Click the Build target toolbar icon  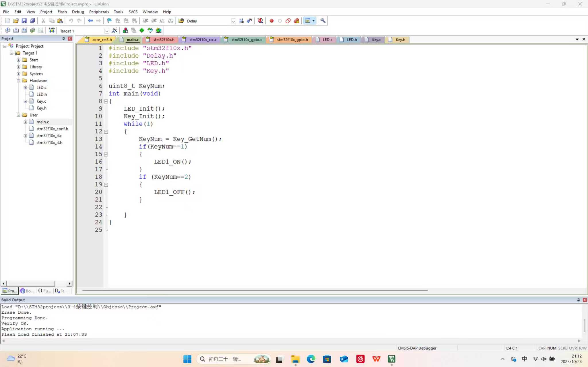click(16, 30)
